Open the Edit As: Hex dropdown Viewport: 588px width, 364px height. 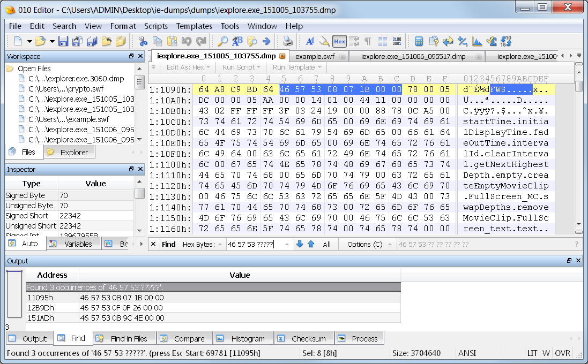click(x=188, y=67)
